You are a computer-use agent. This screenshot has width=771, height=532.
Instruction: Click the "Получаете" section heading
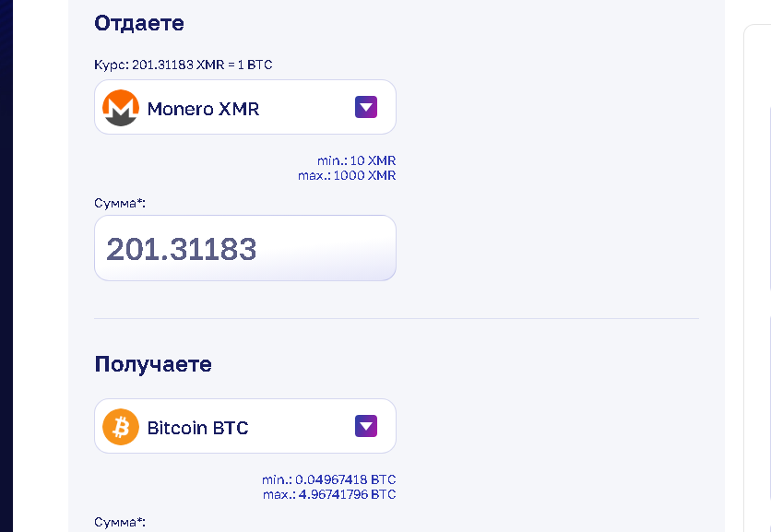tap(153, 364)
